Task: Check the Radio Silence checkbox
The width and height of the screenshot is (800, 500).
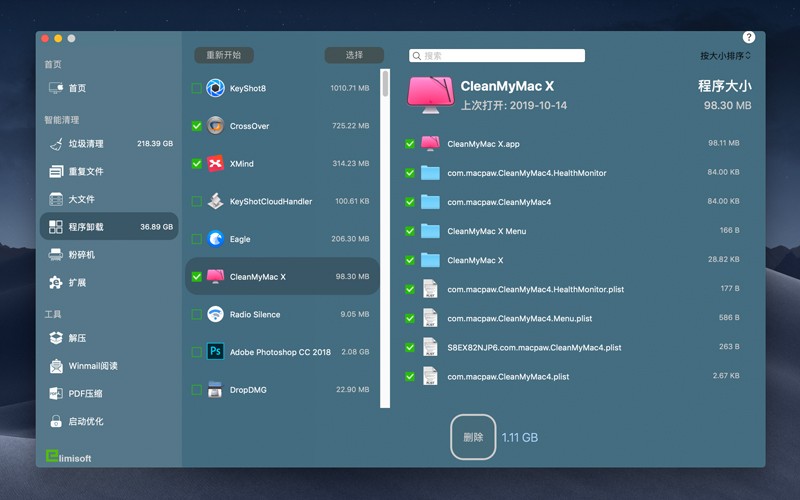Action: (x=196, y=314)
